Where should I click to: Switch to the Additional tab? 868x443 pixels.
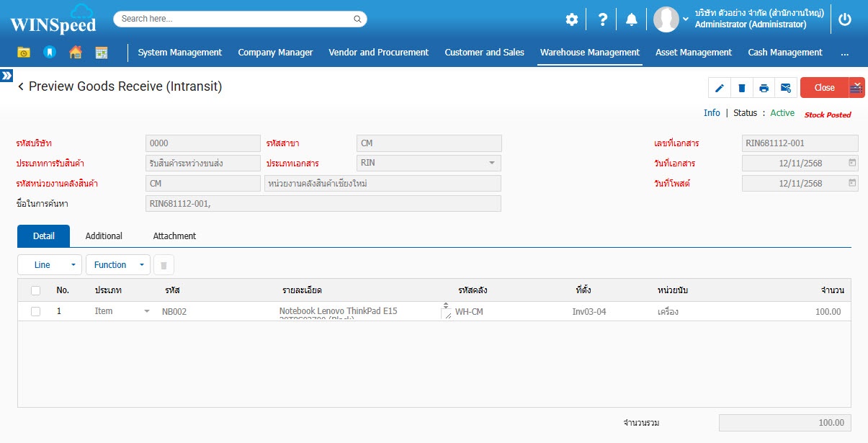tap(104, 236)
